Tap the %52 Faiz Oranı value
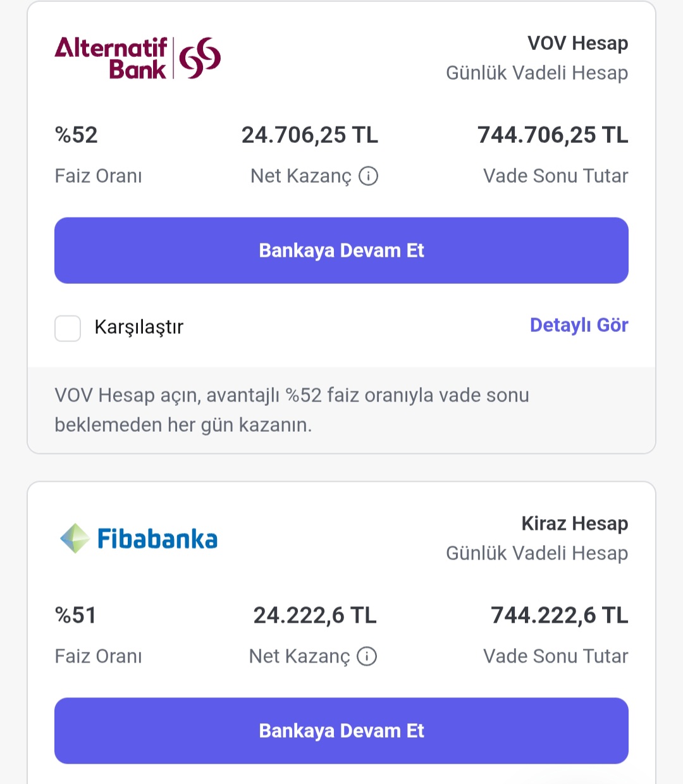 pos(77,135)
